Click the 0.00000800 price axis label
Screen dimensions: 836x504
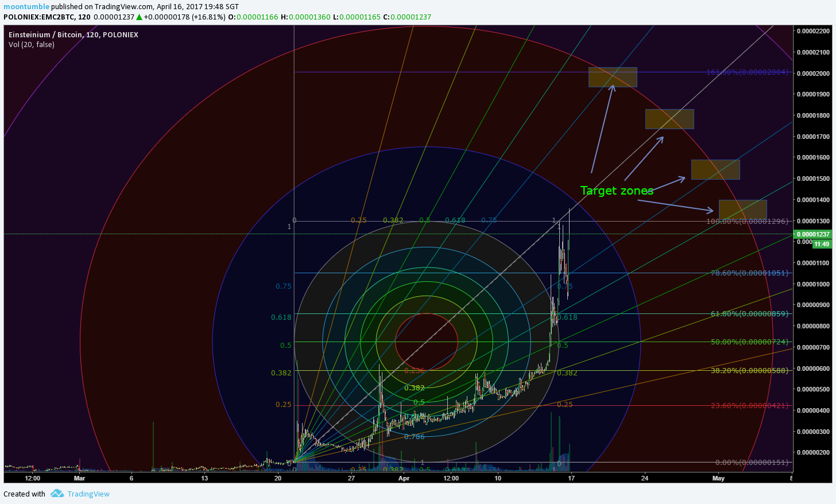814,326
